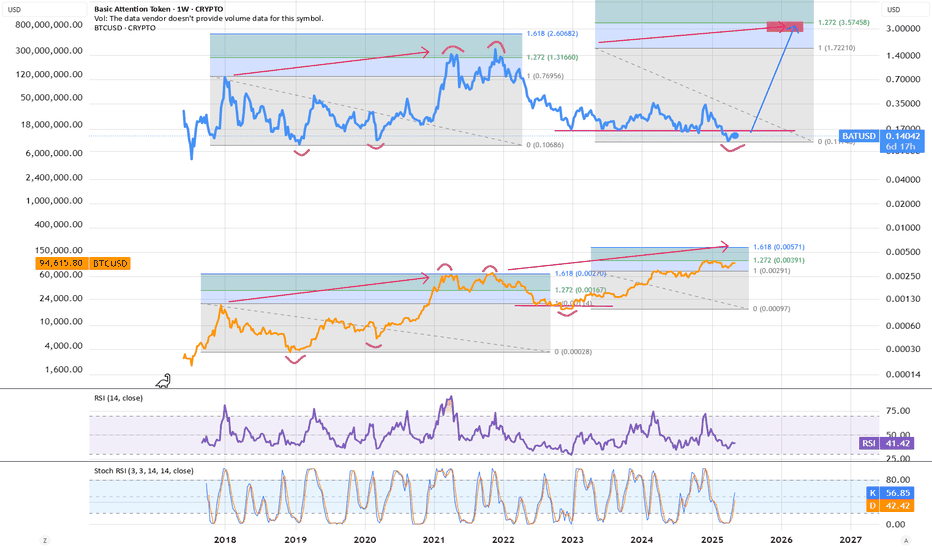Click the orange D line label
Viewport: 932px width, 550px height.
pos(873,506)
